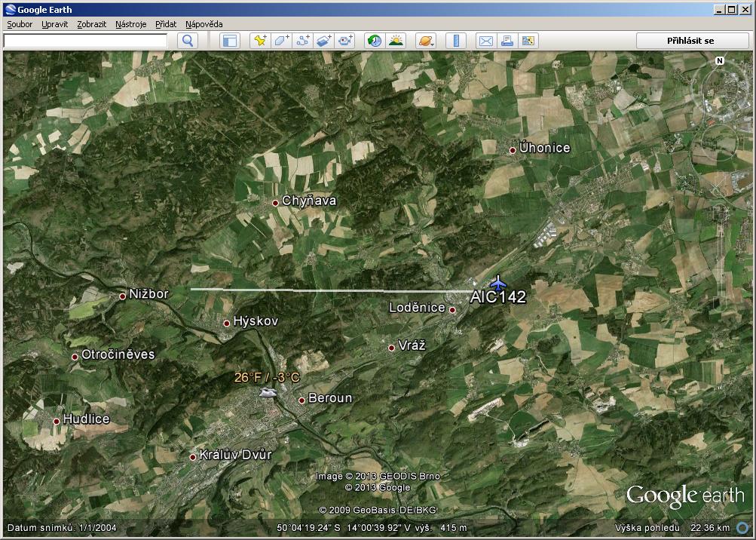Click the Beroun city label
The image size is (756, 540).
(330, 397)
